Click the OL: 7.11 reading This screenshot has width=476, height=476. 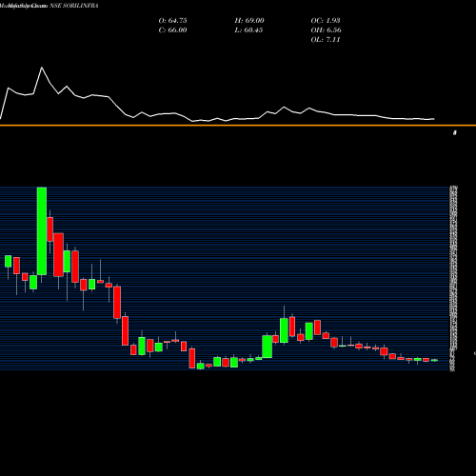click(326, 39)
